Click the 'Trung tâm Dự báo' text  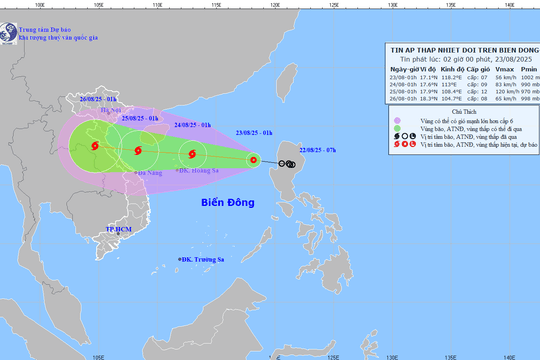[45, 30]
